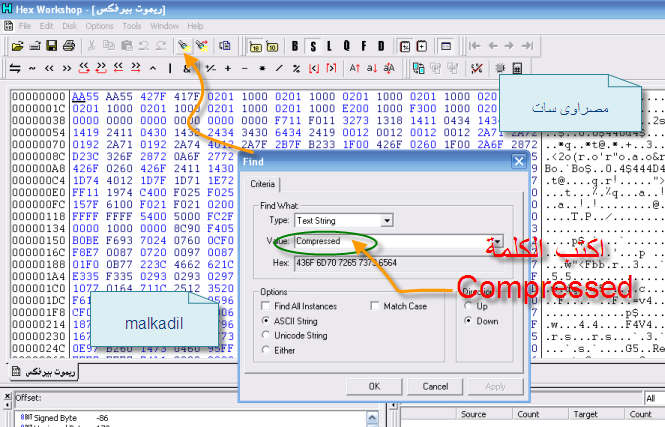This screenshot has height=427, width=665.
Task: Open Replace with the flashlight-arrow icon
Action: point(202,46)
